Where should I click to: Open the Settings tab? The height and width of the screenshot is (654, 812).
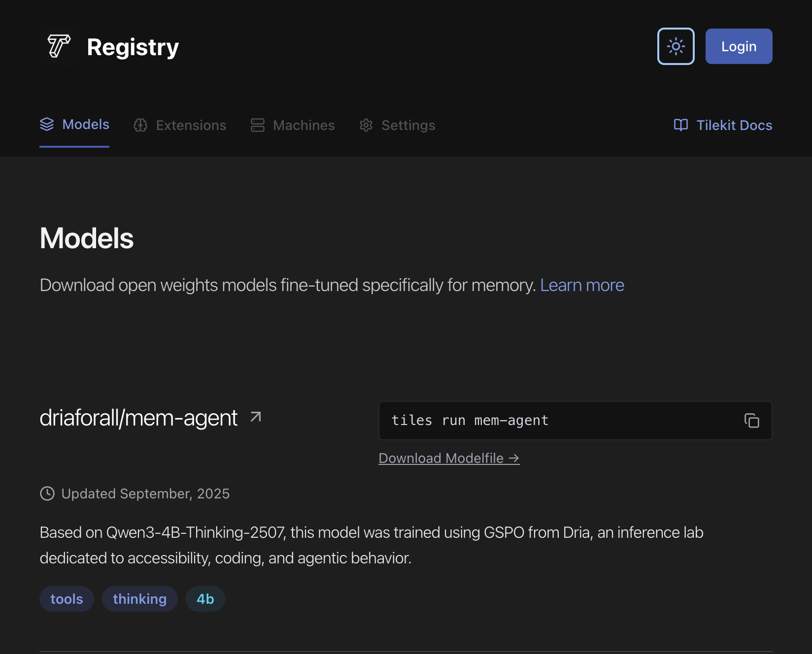408,126
